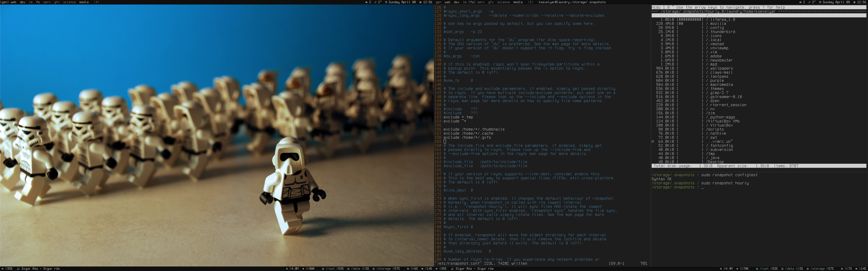
Task: Click window title ksevelyar@laundry:/storage/.snapshots
Action: click(x=572, y=2)
